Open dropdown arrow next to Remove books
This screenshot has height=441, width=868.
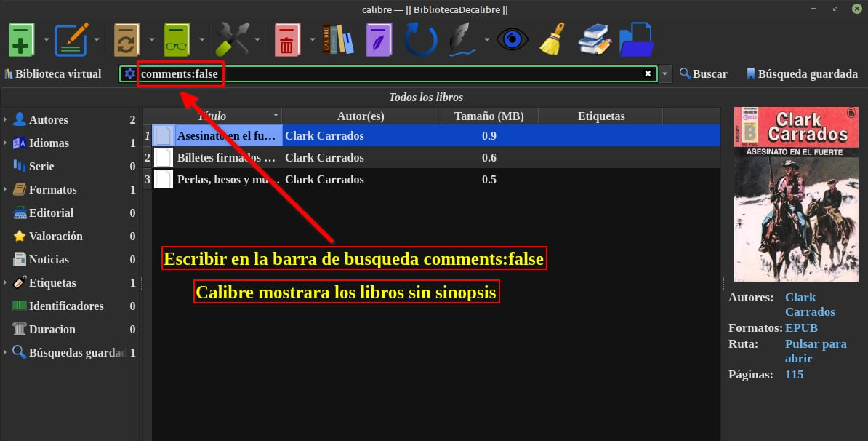coord(312,39)
